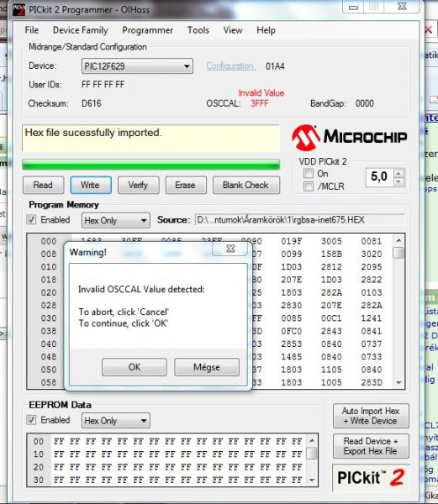This screenshot has width=438, height=504.
Task: Click program memory cell 2095
Action: click(x=371, y=267)
